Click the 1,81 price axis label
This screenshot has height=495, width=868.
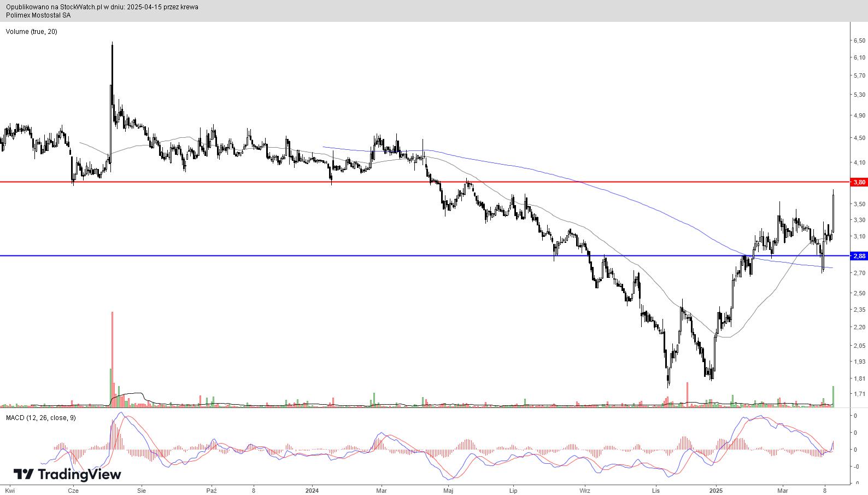pyautogui.click(x=859, y=378)
